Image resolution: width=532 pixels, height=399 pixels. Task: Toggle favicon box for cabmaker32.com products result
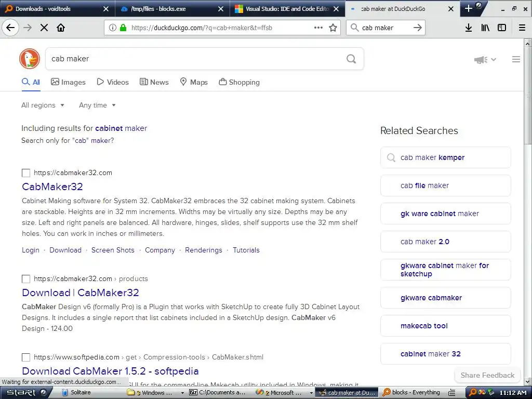pyautogui.click(x=26, y=279)
